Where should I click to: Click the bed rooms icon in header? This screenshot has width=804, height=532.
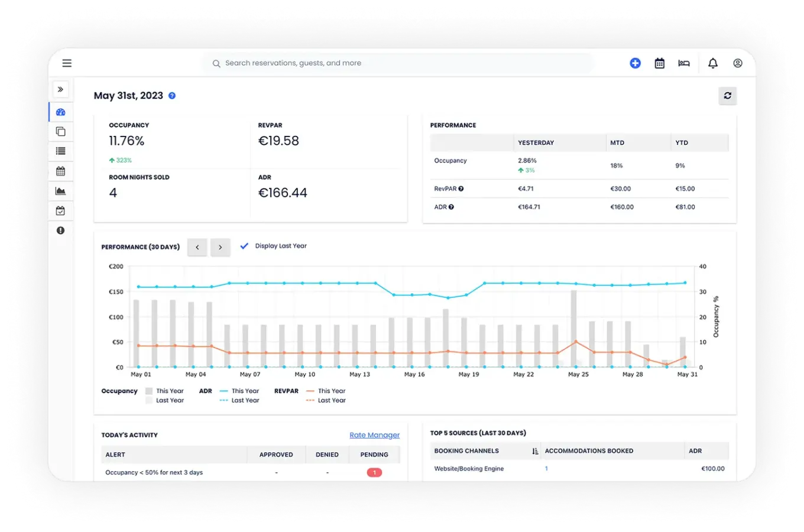[684, 63]
